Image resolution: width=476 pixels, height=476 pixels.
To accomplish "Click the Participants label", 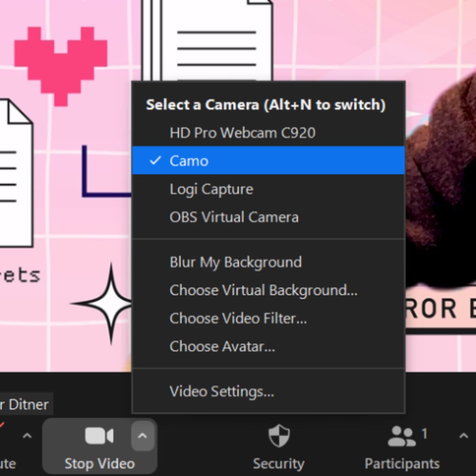I will click(402, 463).
